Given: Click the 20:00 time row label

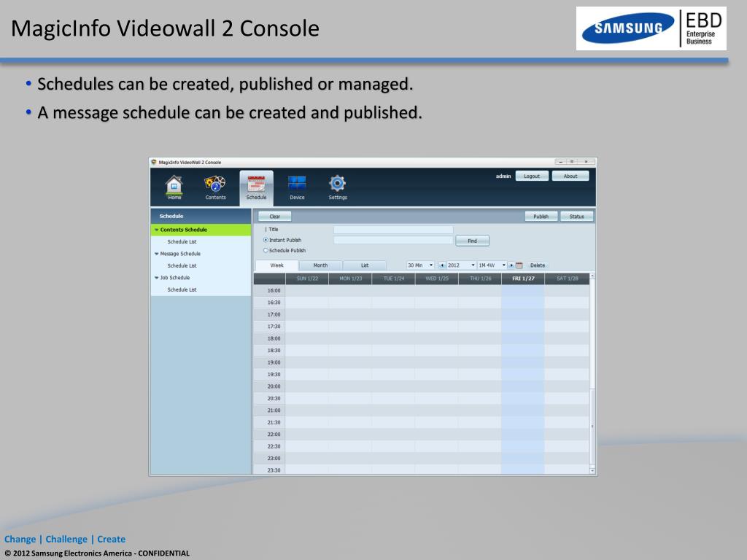Looking at the screenshot, I should pos(274,386).
